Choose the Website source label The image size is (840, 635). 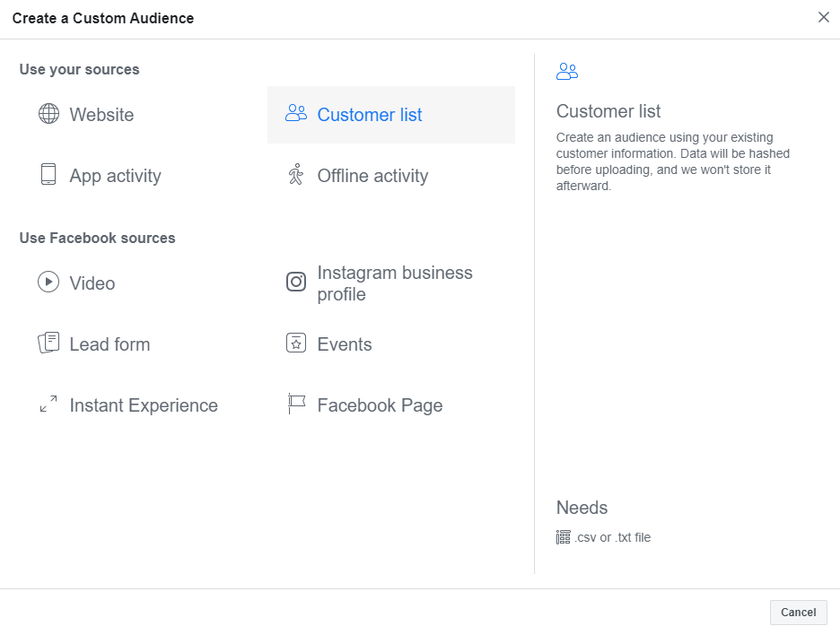tap(101, 115)
